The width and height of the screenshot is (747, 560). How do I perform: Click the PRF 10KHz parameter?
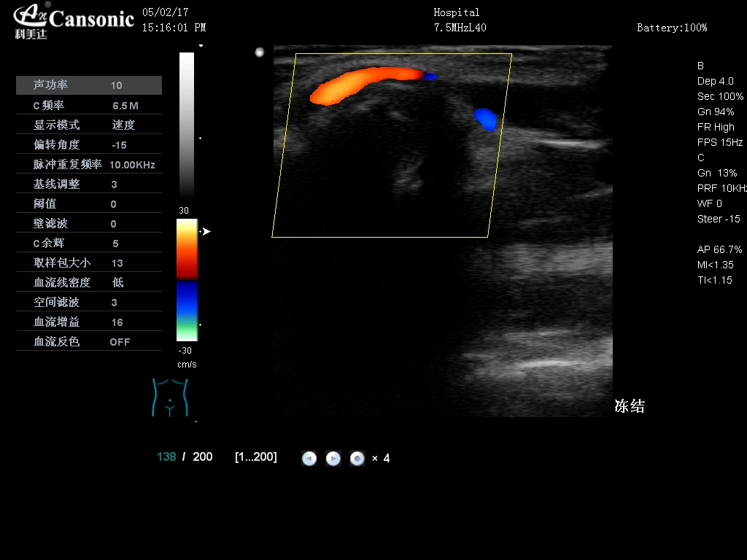click(x=721, y=188)
